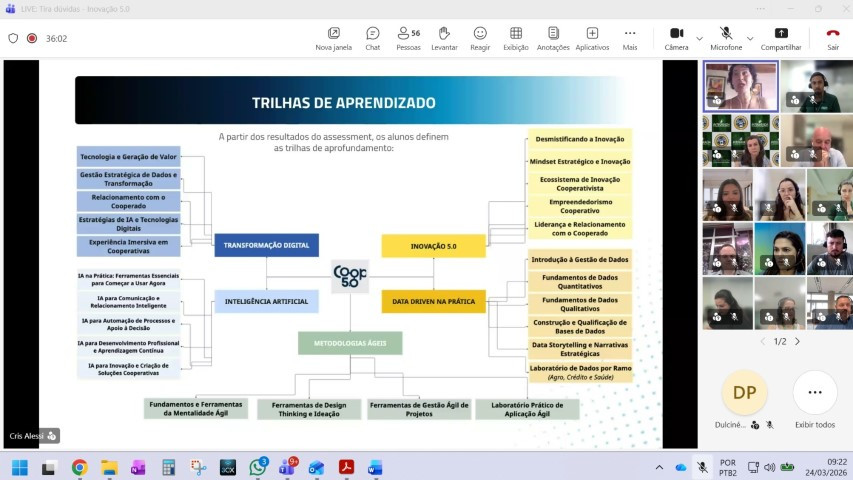Expand camera options dropdown arrow
Image resolution: width=853 pixels, height=480 pixels.
[x=699, y=38]
